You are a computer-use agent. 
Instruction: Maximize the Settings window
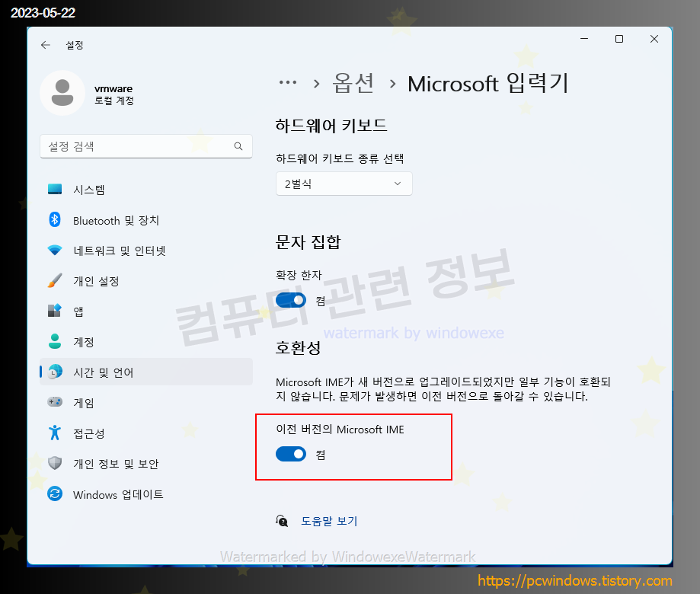619,39
